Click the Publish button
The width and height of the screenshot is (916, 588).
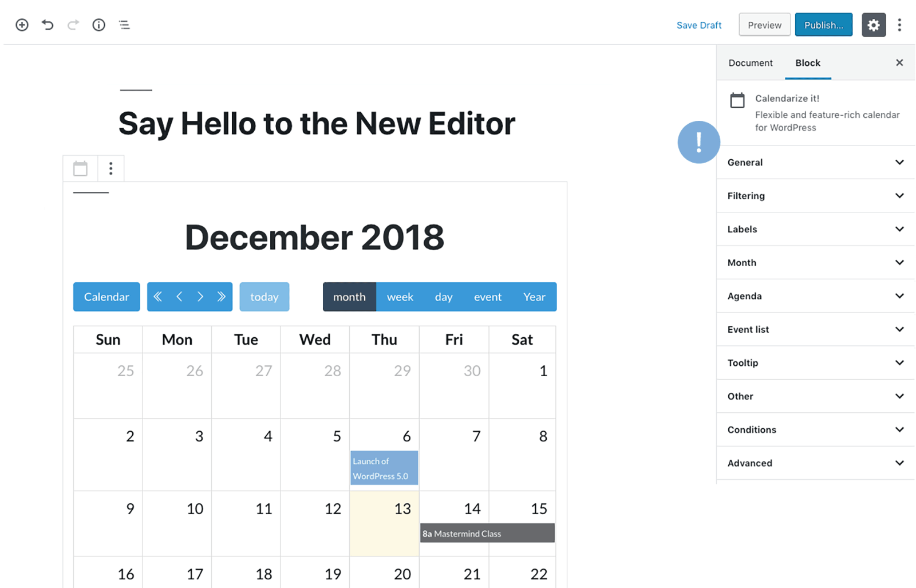823,25
